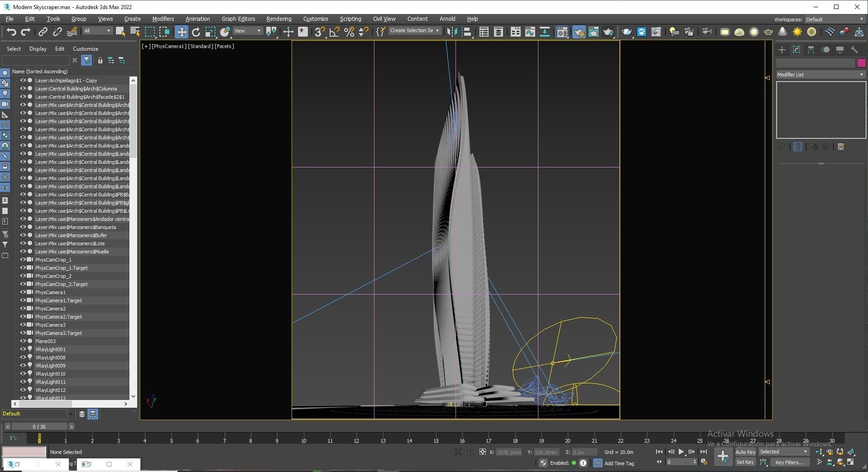868x472 pixels.
Task: Open the Curve Editor
Action: pyautogui.click(x=530, y=32)
